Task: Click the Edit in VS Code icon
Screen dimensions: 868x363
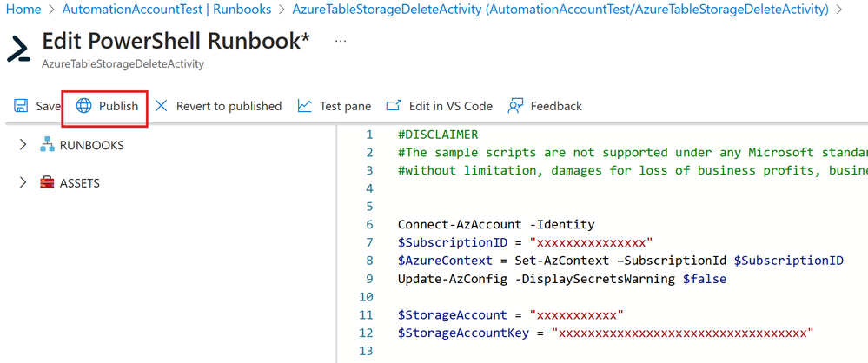Action: click(393, 106)
